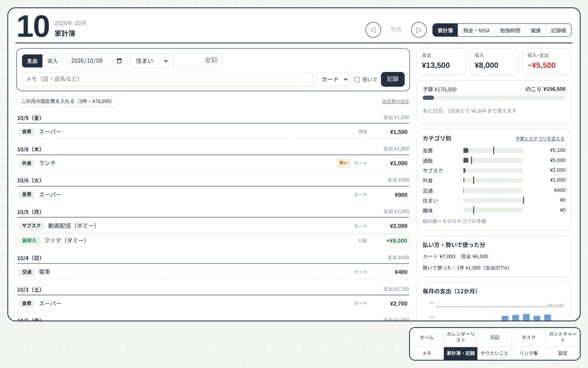
Task: Open ガントチャート in bottom menu
Action: coord(563,337)
